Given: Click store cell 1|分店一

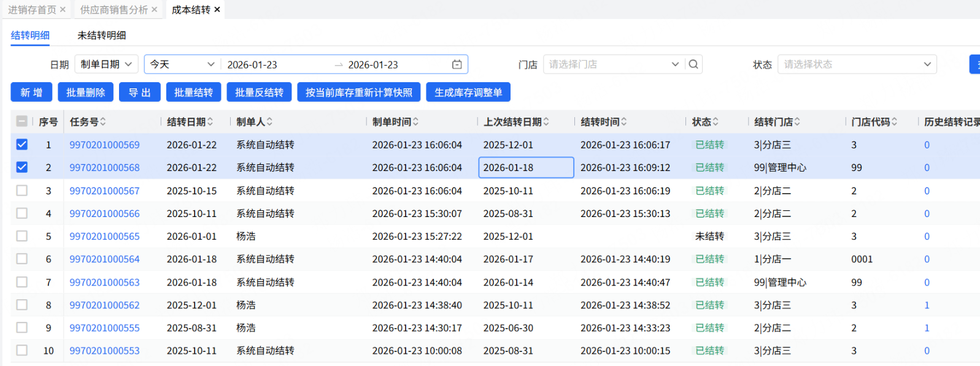Looking at the screenshot, I should pos(772,259).
